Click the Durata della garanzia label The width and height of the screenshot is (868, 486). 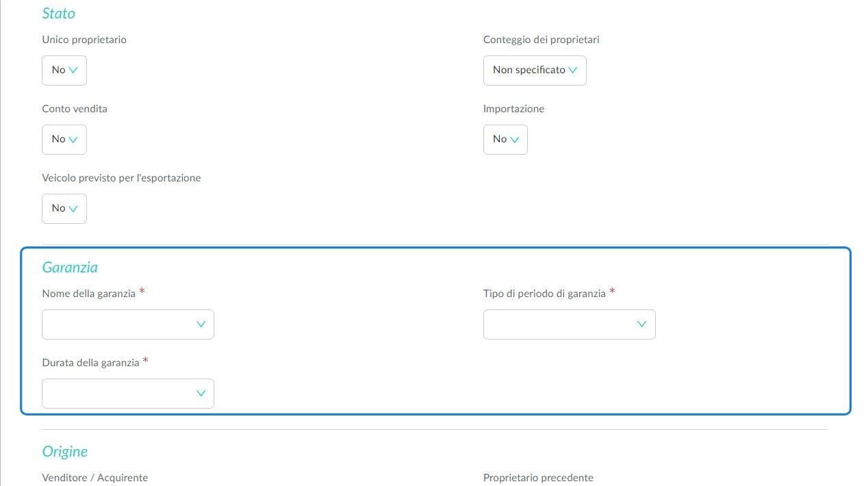pyautogui.click(x=90, y=363)
